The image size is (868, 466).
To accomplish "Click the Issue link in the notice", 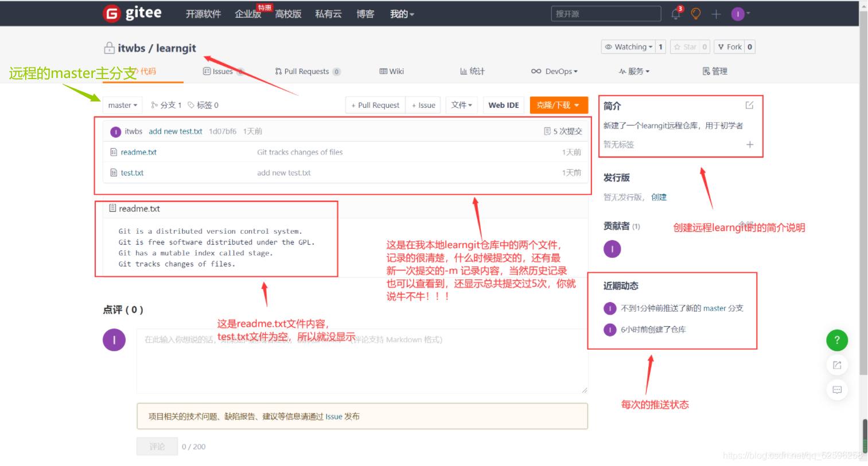I will pos(334,417).
